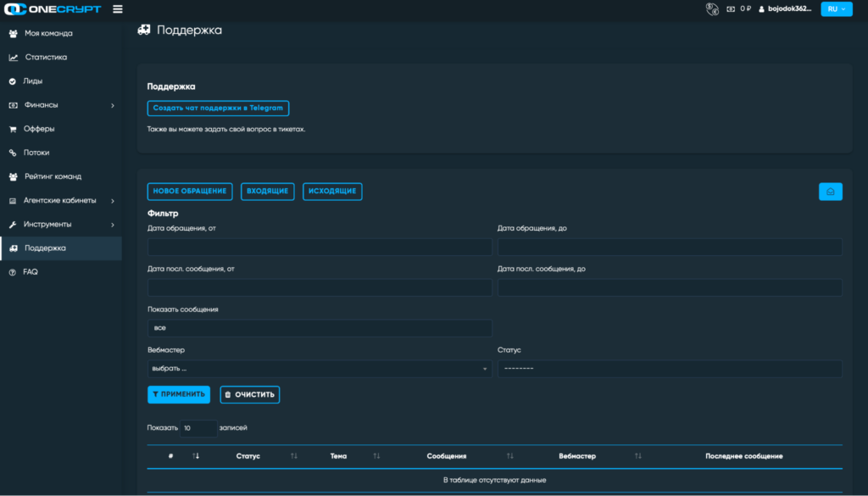The width and height of the screenshot is (868, 496).
Task: Click 'В таблице отсутствуют данные' text
Action: pyautogui.click(x=494, y=480)
